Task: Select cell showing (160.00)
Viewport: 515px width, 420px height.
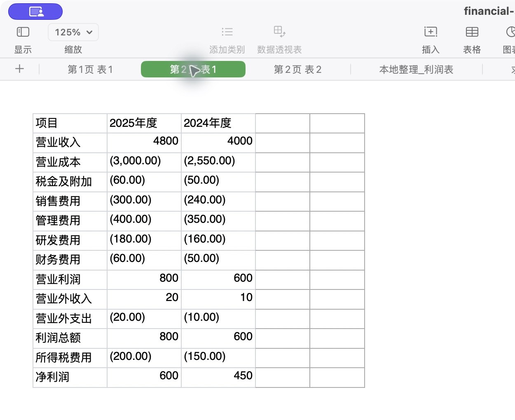Action: coord(218,241)
